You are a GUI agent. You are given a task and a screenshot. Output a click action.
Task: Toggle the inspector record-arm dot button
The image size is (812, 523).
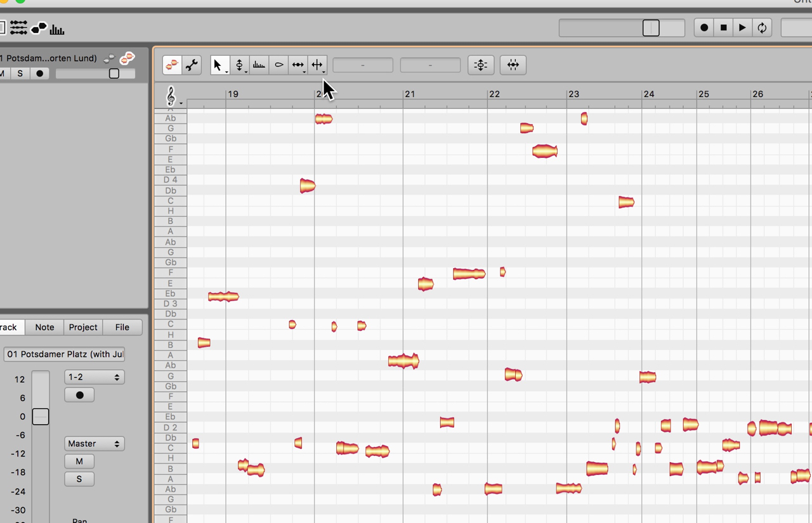[x=79, y=395]
